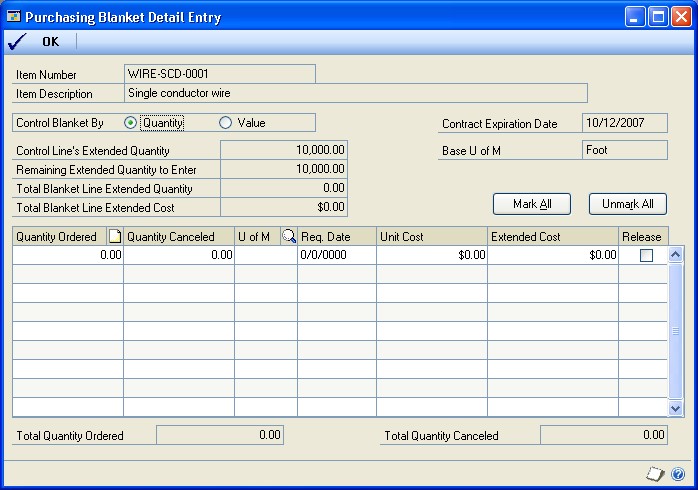Maximize the Purchasing Blanket Detail Entry window

(658, 17)
